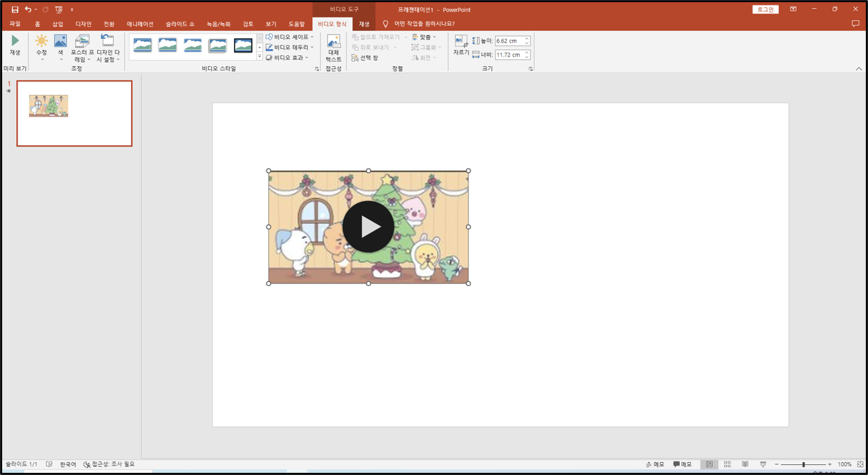The image size is (868, 475).
Task: Click the 높이 height input field
Action: coord(509,41)
